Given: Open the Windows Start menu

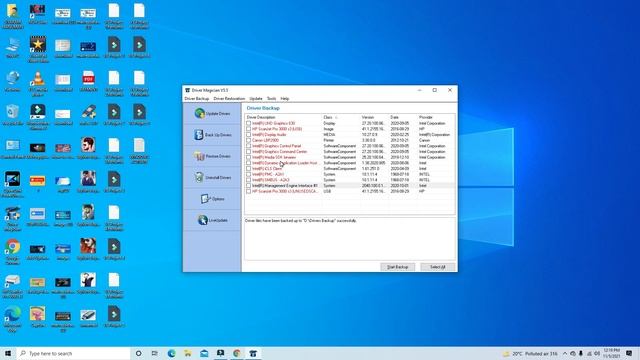Looking at the screenshot, I should pos(8,353).
